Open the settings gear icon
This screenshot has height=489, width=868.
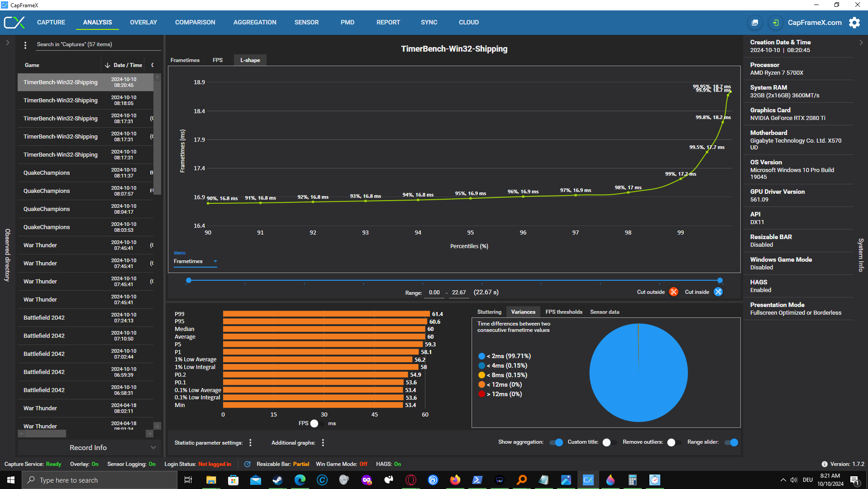854,23
